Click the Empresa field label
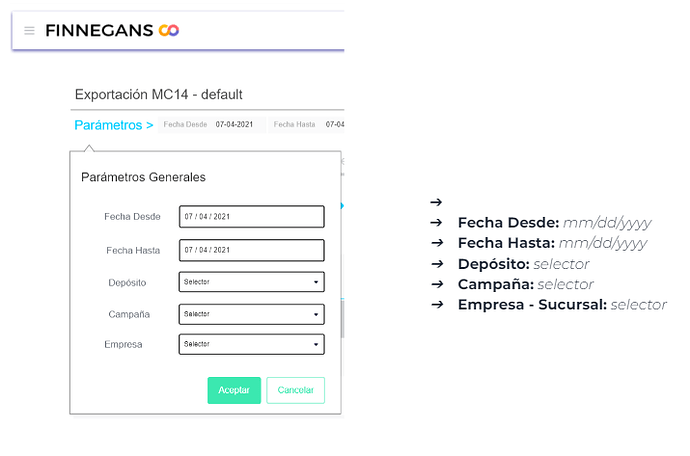 point(124,345)
